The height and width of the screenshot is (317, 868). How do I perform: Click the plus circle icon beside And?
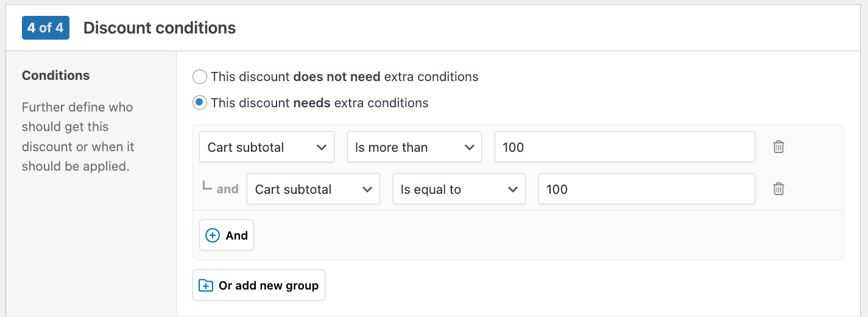pos(213,236)
